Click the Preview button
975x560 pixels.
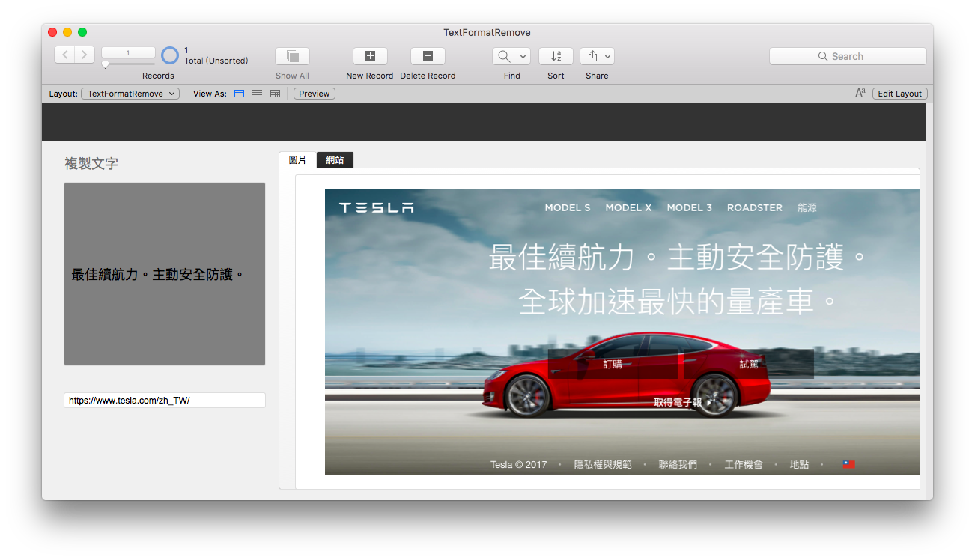pos(315,94)
